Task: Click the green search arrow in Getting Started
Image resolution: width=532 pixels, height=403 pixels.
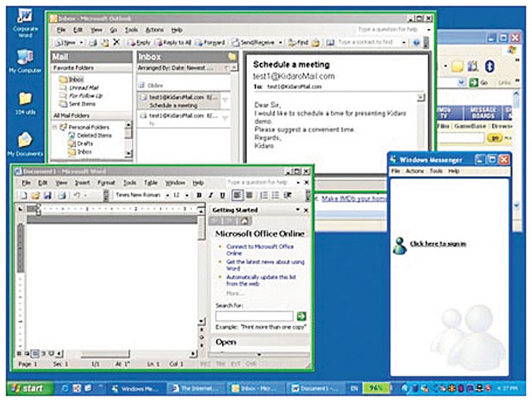Action: point(301,316)
